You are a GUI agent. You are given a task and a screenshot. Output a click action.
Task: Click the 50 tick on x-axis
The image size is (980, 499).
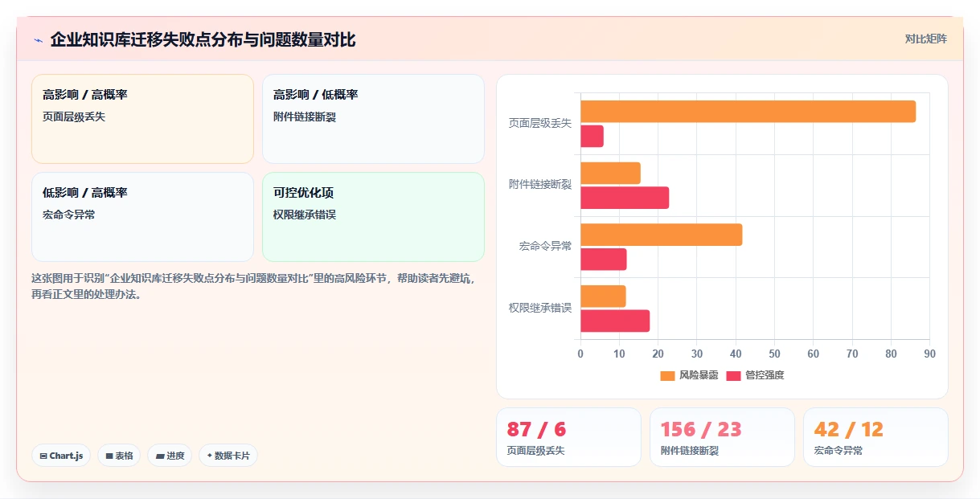click(774, 354)
